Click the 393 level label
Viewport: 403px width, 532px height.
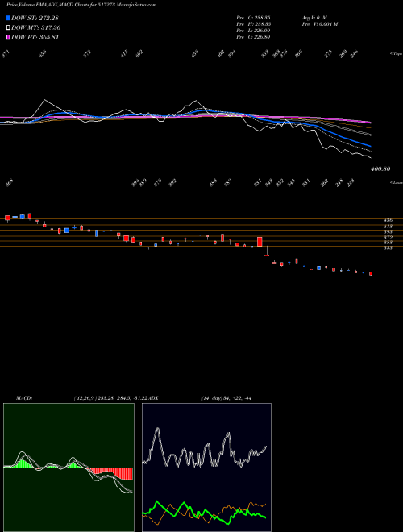388,231
